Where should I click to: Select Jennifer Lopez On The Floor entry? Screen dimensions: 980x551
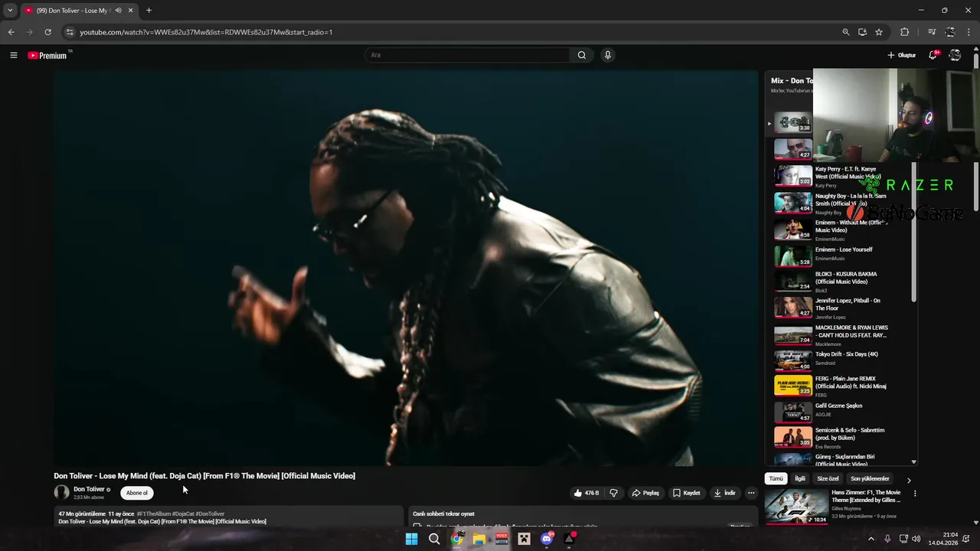tap(840, 308)
